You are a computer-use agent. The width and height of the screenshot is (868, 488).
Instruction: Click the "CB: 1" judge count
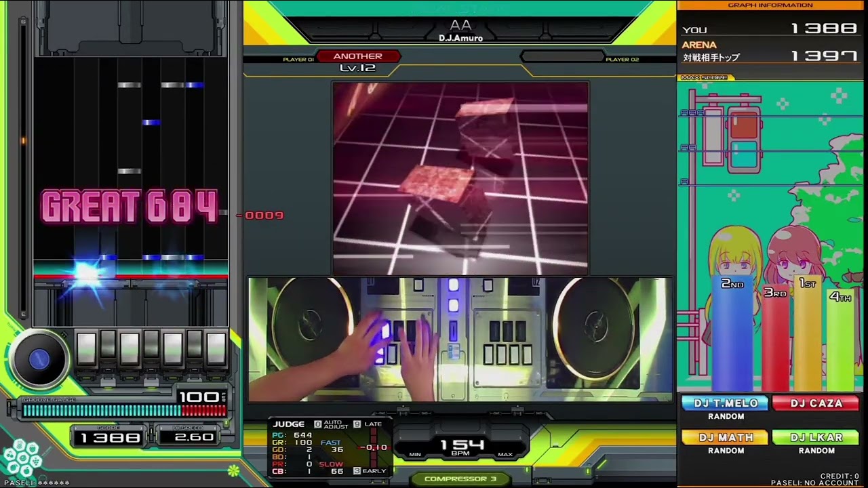point(292,472)
